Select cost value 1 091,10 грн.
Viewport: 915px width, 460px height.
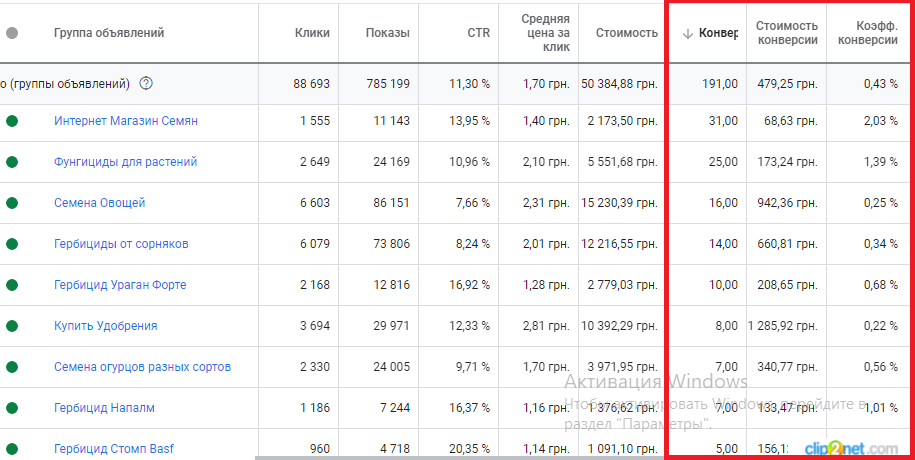point(623,448)
